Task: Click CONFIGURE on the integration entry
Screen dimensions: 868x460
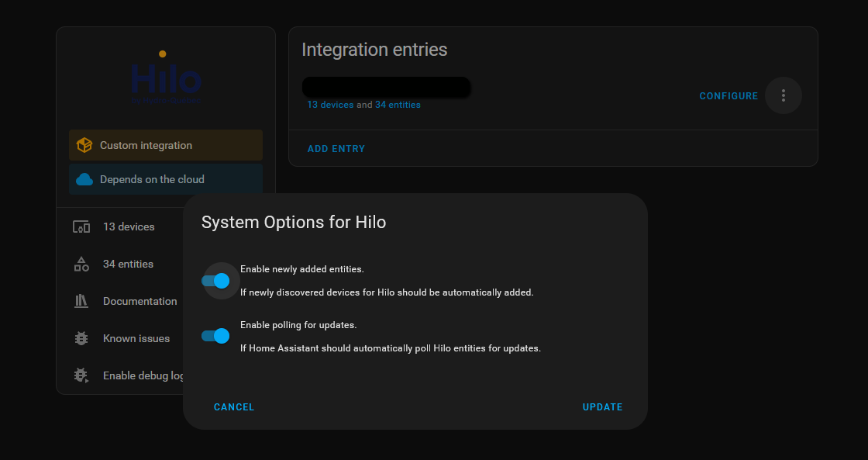Action: click(728, 95)
